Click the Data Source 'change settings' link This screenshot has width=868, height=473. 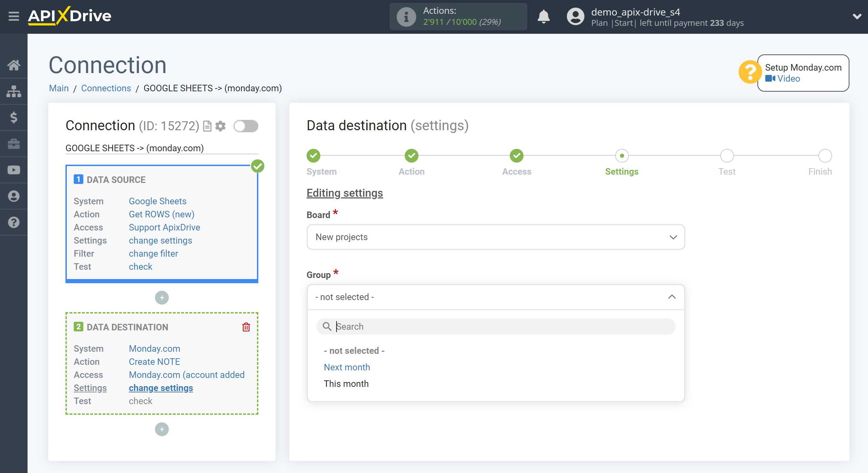point(161,240)
